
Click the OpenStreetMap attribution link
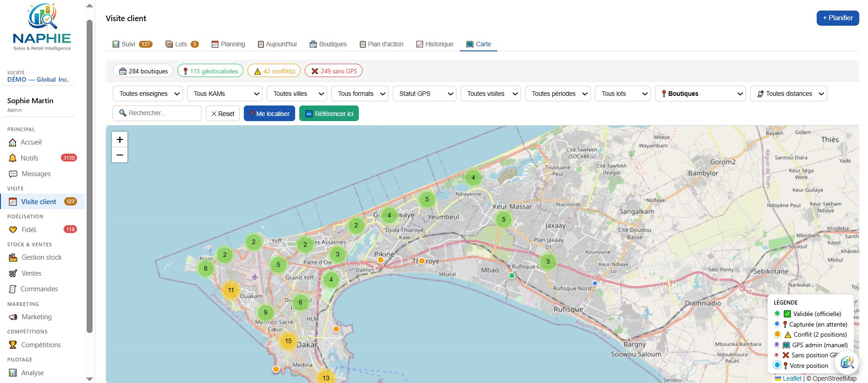point(835,378)
